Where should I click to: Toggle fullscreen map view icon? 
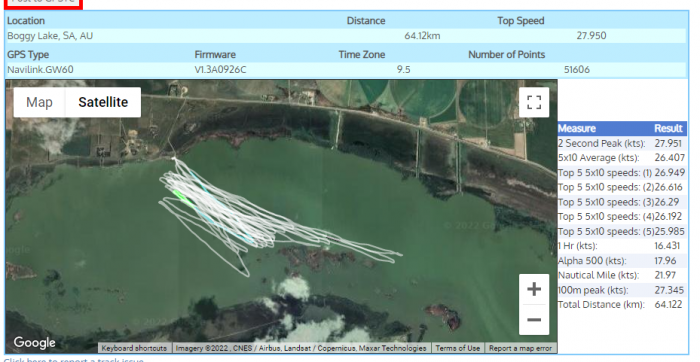(534, 102)
